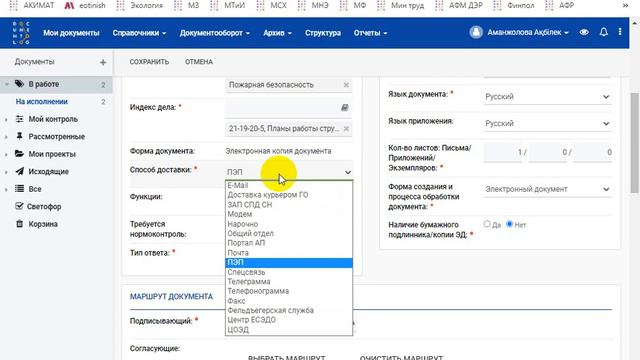The width and height of the screenshot is (640, 360).
Task: Choose Доставка курьером ГО option
Action: [x=289, y=195]
